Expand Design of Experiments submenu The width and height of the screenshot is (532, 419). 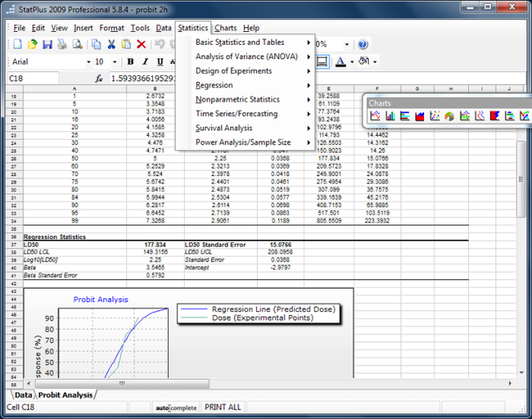click(245, 71)
